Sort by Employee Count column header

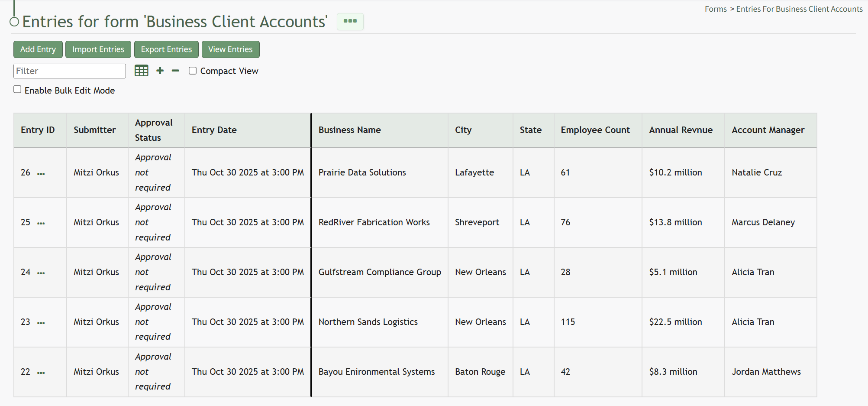click(x=598, y=130)
